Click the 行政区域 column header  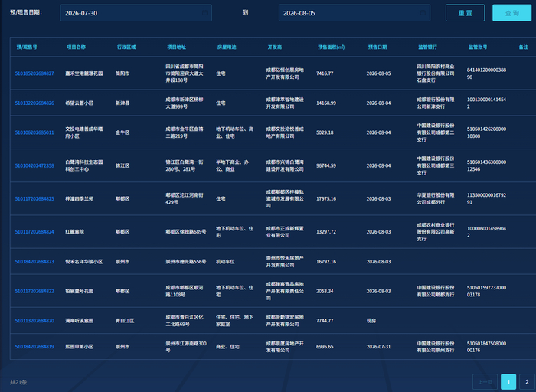tap(126, 47)
